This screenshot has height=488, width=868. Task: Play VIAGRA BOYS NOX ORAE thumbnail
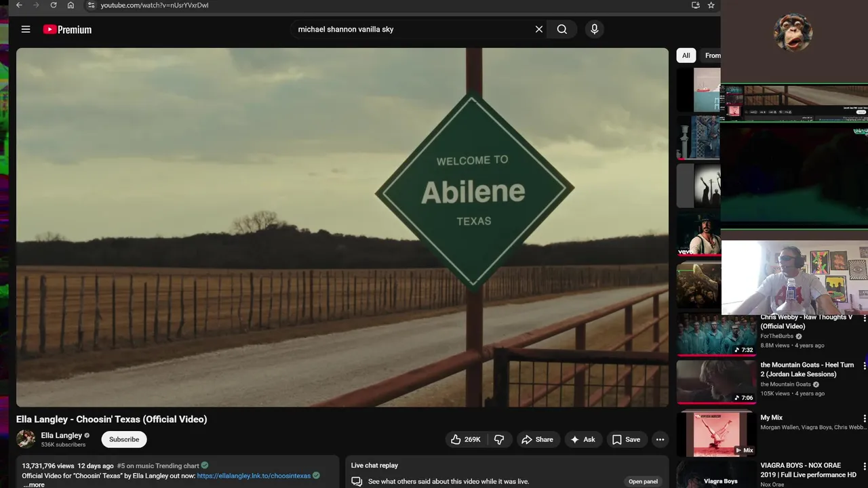pos(716,474)
